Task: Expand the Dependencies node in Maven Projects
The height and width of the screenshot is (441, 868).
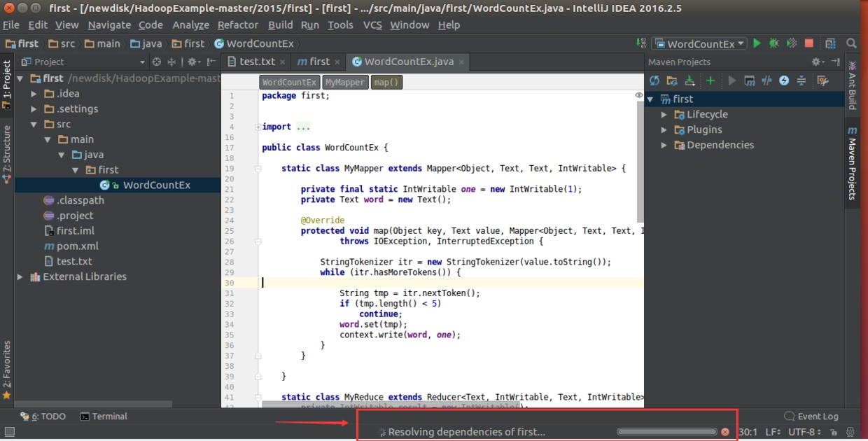Action: click(x=664, y=145)
